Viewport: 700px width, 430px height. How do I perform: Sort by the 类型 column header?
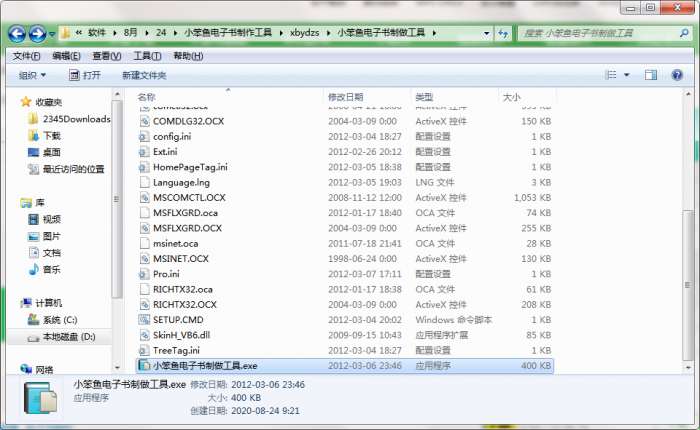point(424,97)
